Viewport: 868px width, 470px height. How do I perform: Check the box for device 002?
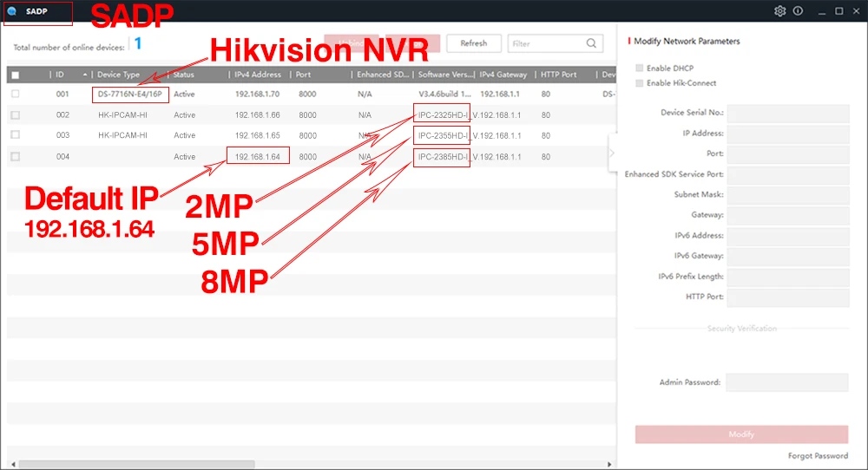16,115
